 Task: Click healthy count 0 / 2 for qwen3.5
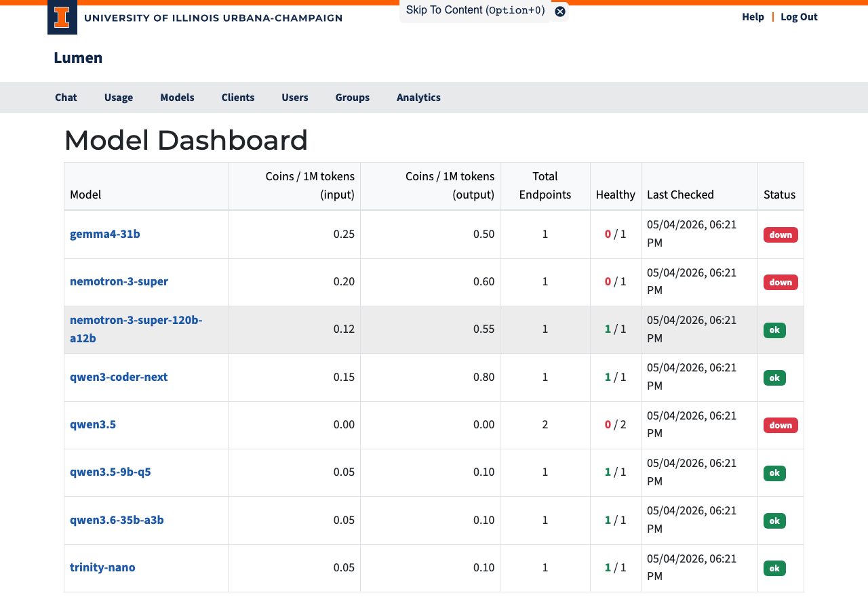[x=616, y=425]
